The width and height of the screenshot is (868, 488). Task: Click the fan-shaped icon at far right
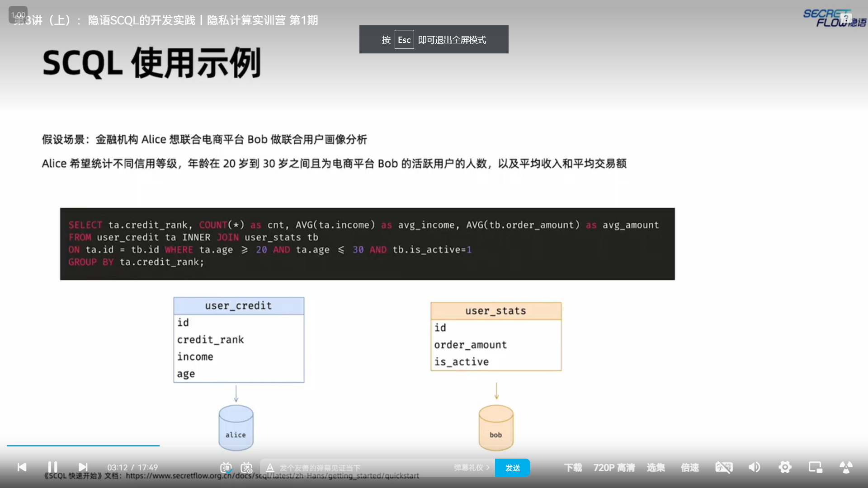point(846,467)
